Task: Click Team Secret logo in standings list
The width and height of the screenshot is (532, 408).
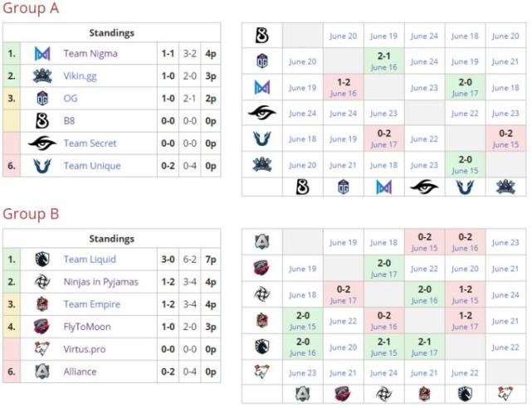Action: click(42, 143)
